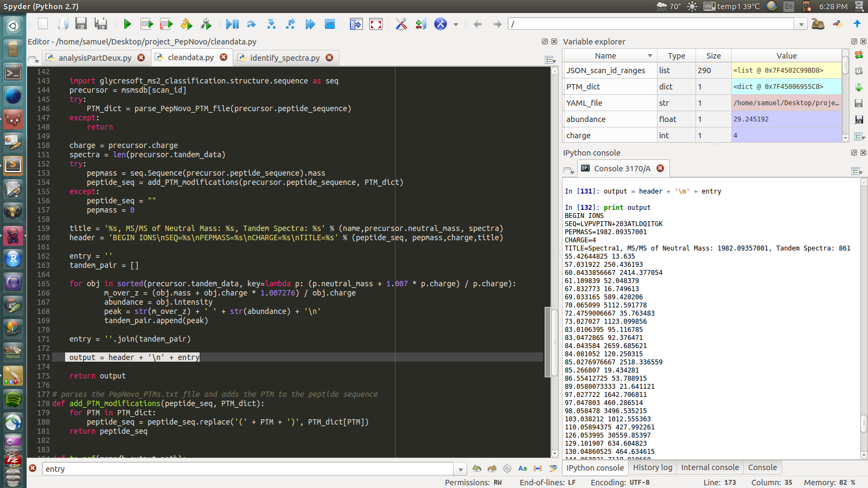Select the cleandata.py tab
The width and height of the screenshot is (868, 488).
click(x=191, y=57)
